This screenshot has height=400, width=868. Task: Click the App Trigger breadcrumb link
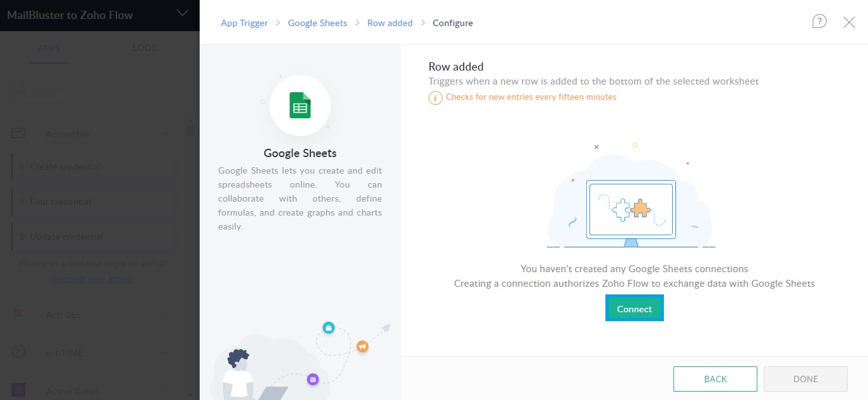pos(244,22)
